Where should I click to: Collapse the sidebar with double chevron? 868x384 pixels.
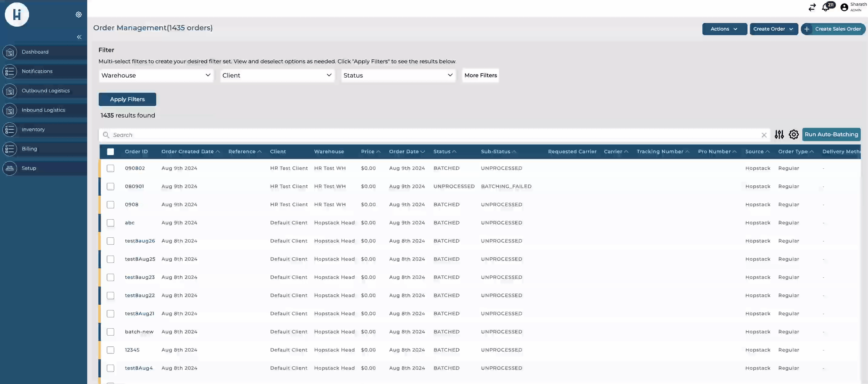(x=79, y=37)
